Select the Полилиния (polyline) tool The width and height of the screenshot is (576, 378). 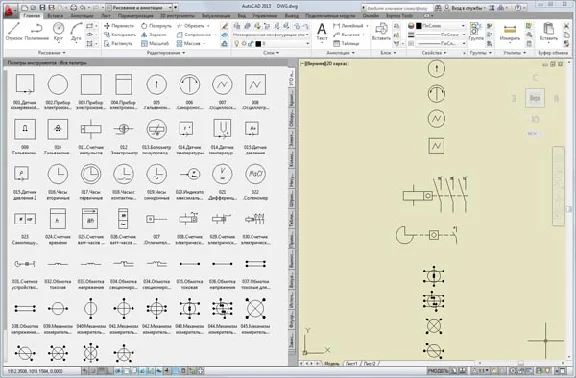point(37,31)
